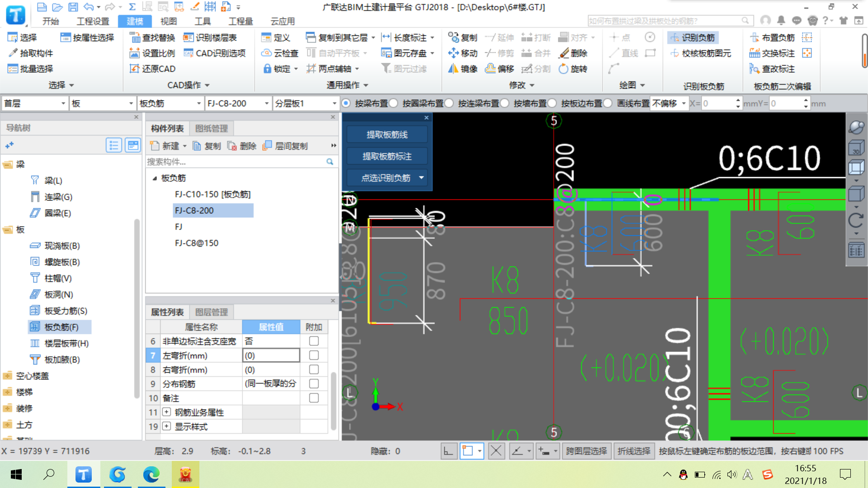Viewport: 868px width, 488px height.
Task: Switch to 视图 ribbon tab
Action: [x=169, y=21]
